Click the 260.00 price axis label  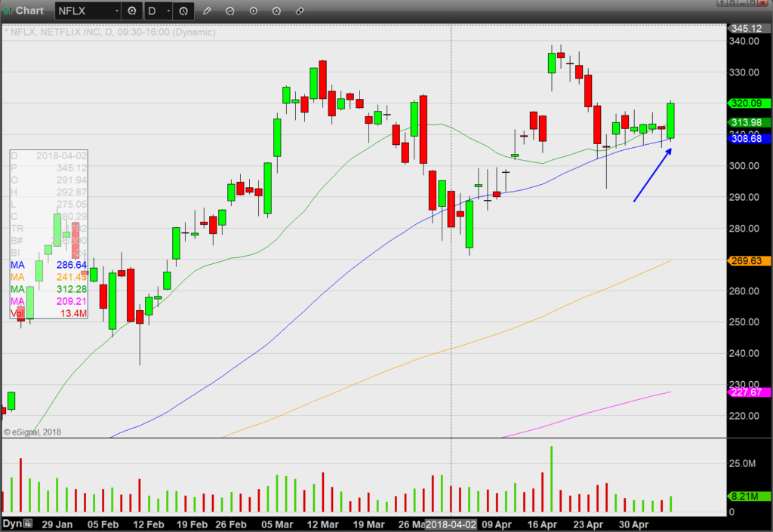pos(744,291)
